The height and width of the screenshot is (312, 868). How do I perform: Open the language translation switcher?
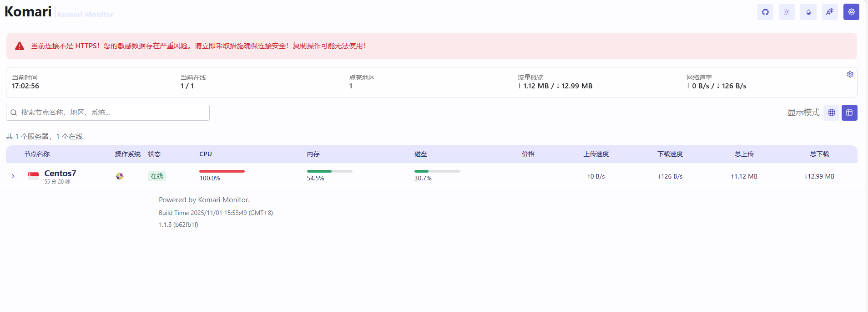pos(830,12)
